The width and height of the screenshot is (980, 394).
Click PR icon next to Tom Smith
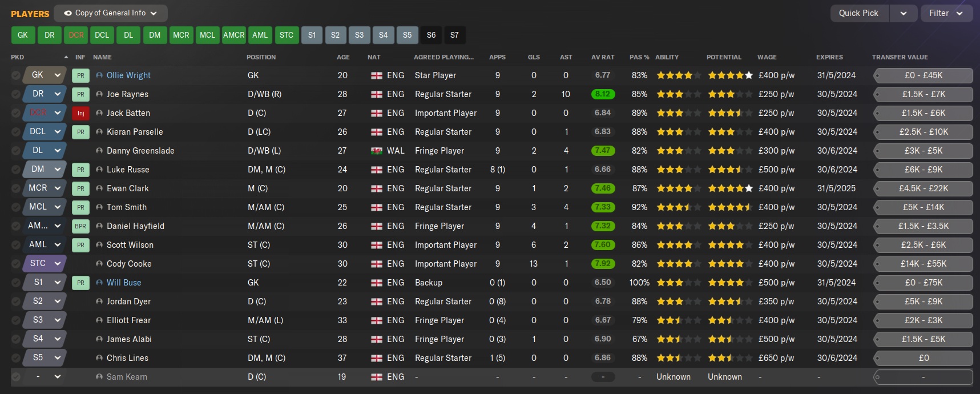coord(80,207)
